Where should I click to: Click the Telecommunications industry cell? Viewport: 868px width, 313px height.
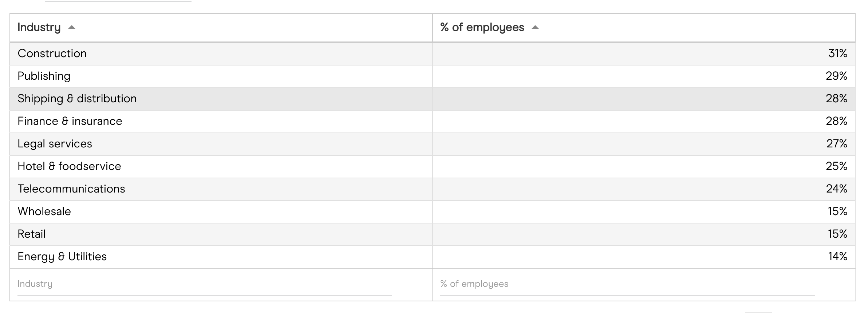pyautogui.click(x=71, y=189)
